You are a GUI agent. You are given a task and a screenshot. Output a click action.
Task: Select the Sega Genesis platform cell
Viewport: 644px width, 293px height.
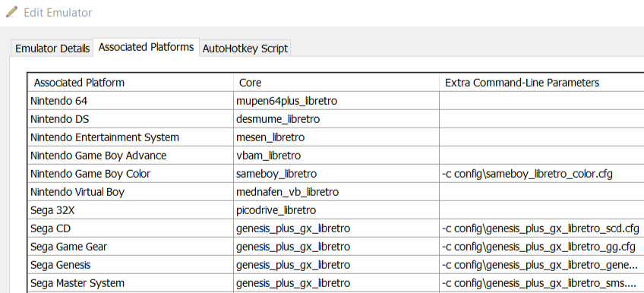131,265
